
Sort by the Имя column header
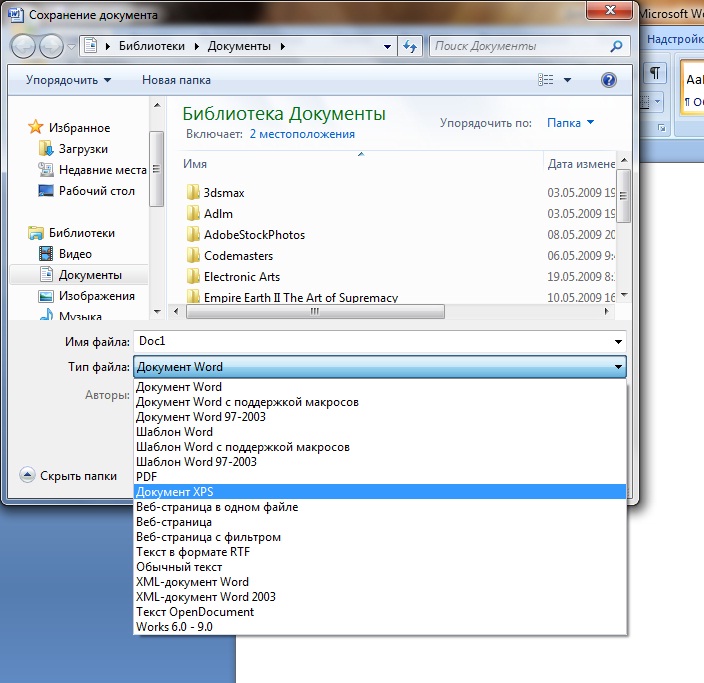tap(194, 164)
